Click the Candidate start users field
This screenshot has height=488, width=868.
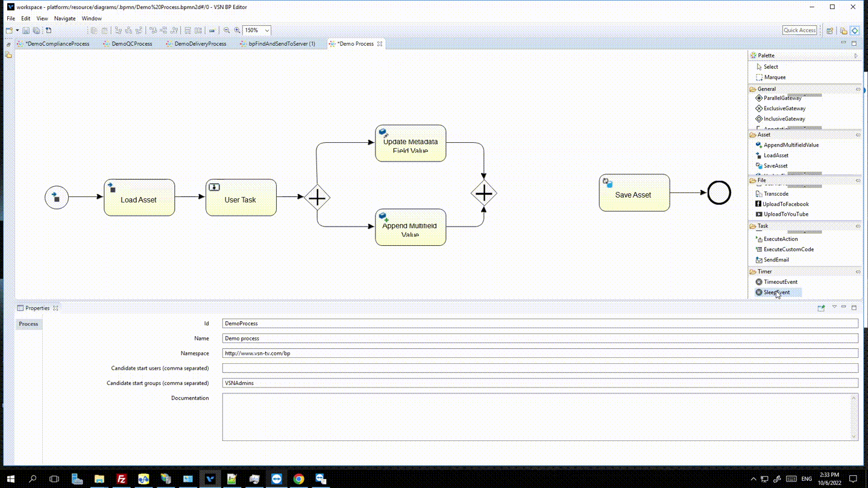click(540, 368)
